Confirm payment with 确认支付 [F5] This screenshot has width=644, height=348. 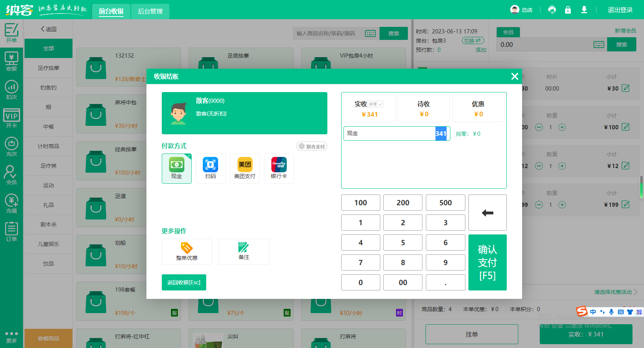487,262
